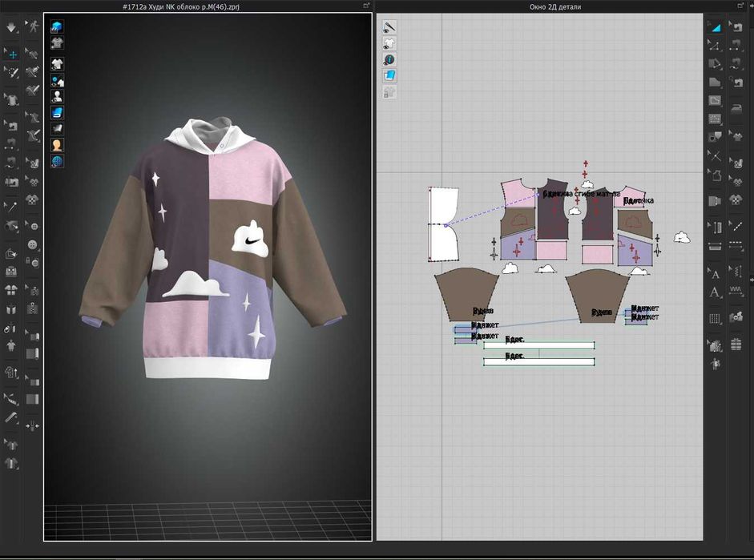Viewport: 754px width, 560px height.
Task: Toggle avatar visibility icon in 3D window
Action: click(x=57, y=96)
